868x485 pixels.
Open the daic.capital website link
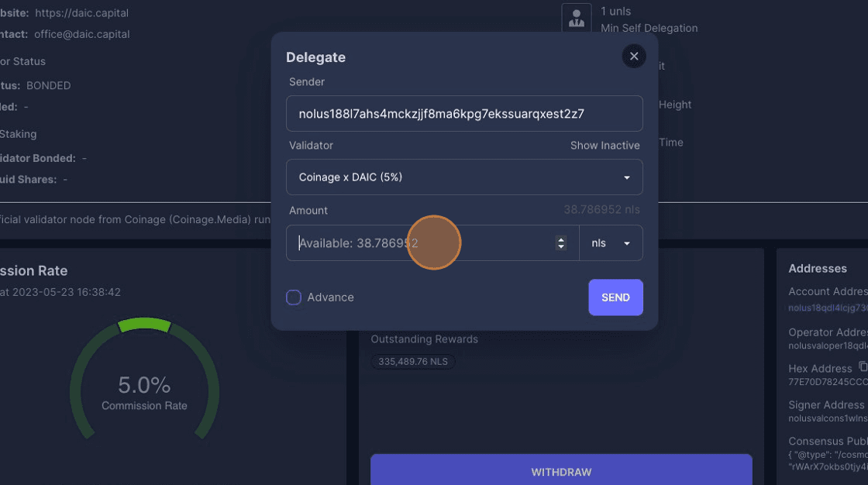pos(81,13)
